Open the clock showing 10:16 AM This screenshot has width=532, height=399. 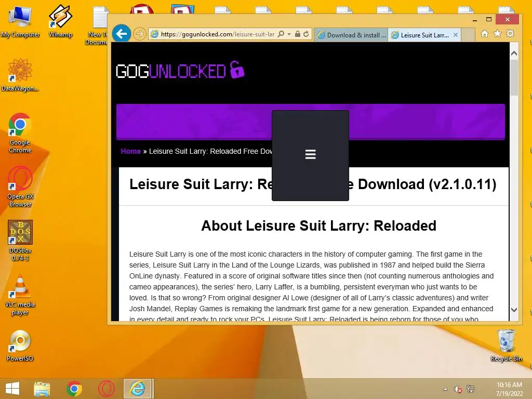pyautogui.click(x=509, y=389)
